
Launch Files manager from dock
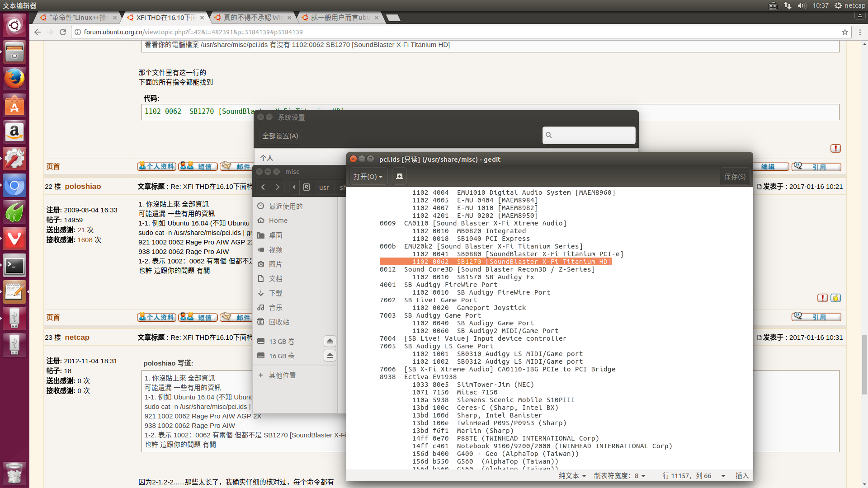[14, 52]
